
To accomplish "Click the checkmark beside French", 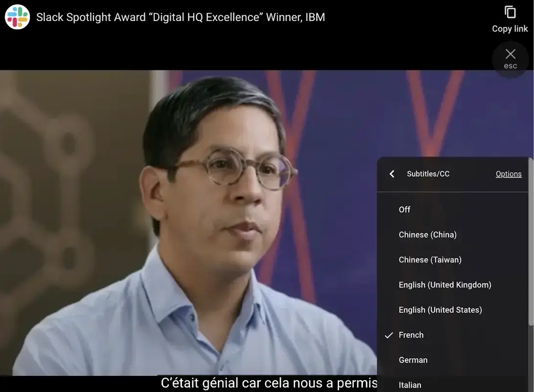I will pos(389,335).
